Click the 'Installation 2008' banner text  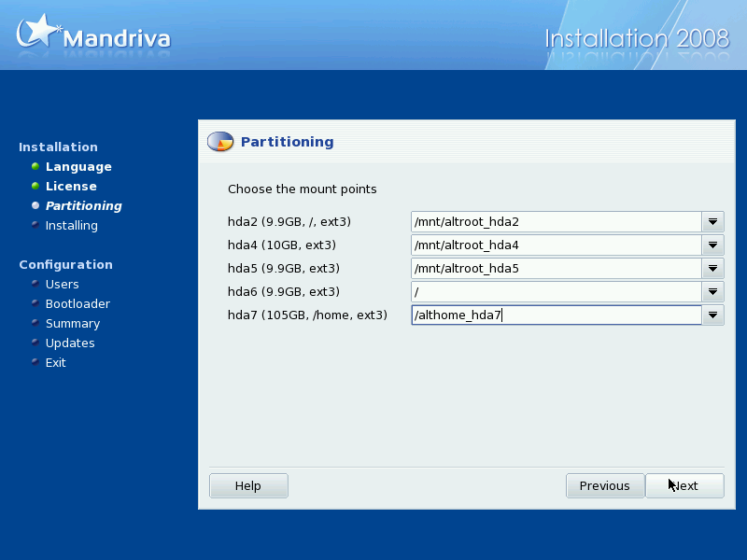637,38
